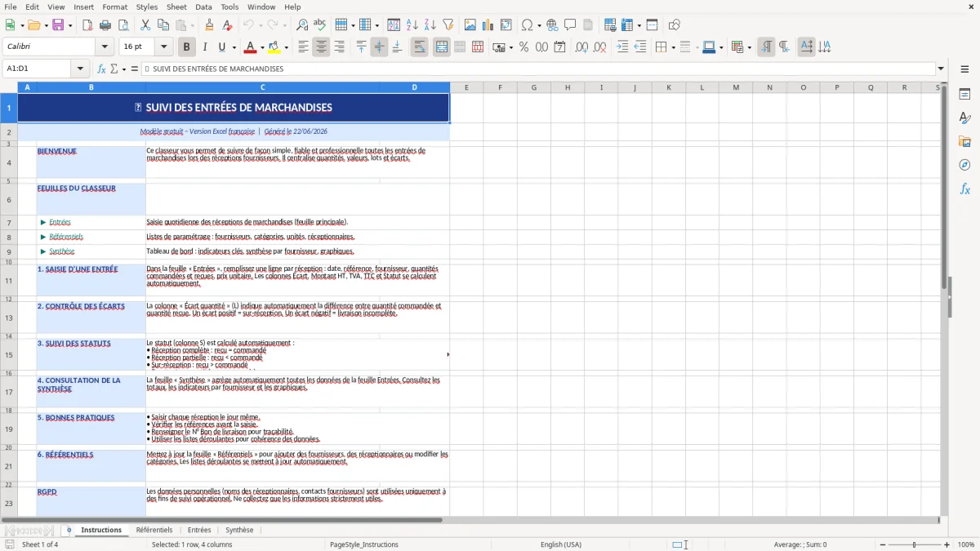Run the spelling check
This screenshot has width=980, height=551.
319,25
